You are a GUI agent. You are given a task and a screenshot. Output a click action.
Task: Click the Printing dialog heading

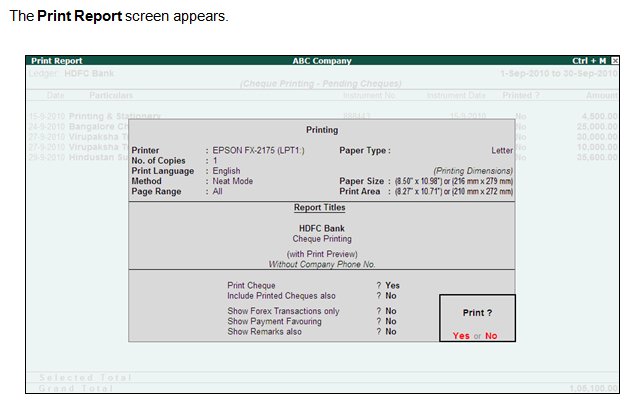[322, 130]
